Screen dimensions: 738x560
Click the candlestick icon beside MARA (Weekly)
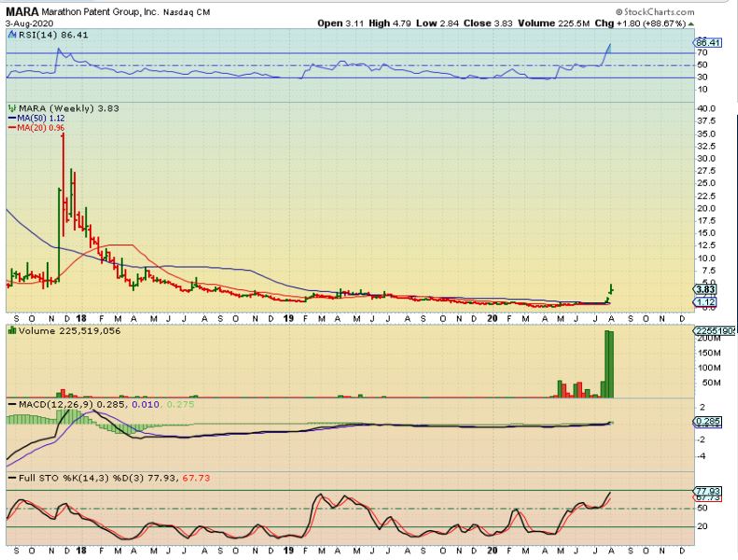tap(12, 108)
